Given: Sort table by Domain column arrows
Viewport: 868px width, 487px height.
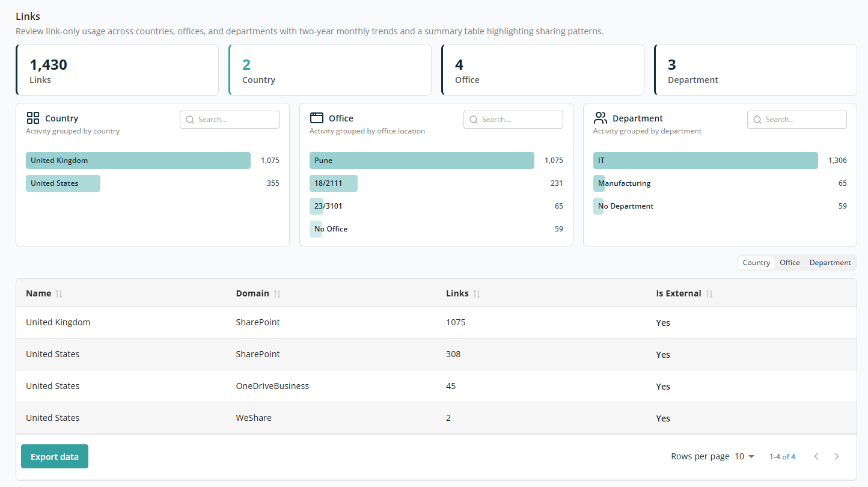Looking at the screenshot, I should click(x=277, y=294).
